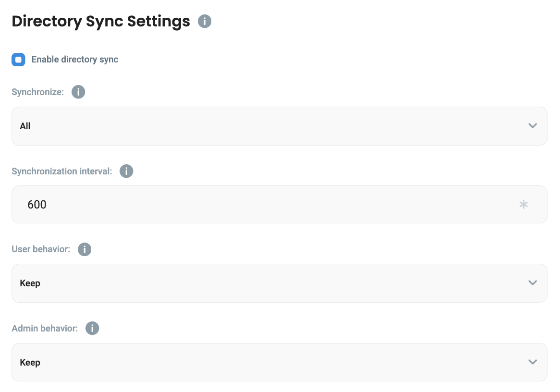Click chevron arrow on Admin behavior dropdown
Viewport: 560px width, 392px height.
click(x=532, y=362)
